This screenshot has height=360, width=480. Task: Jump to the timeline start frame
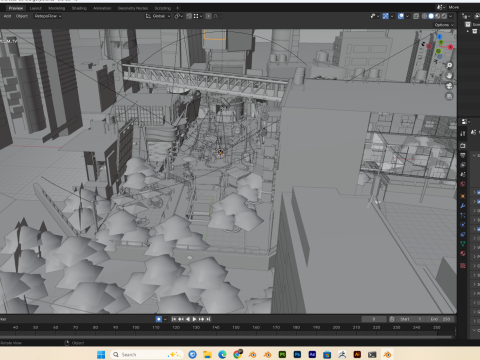174,319
